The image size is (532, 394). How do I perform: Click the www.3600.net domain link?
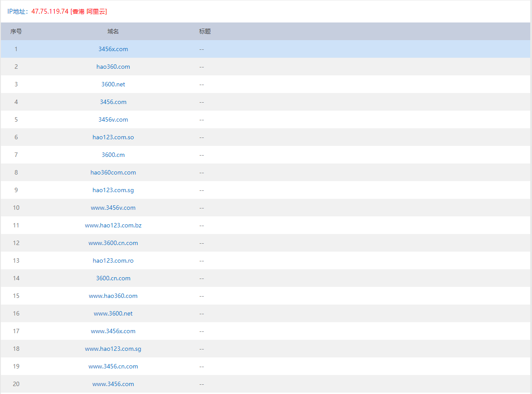113,313
